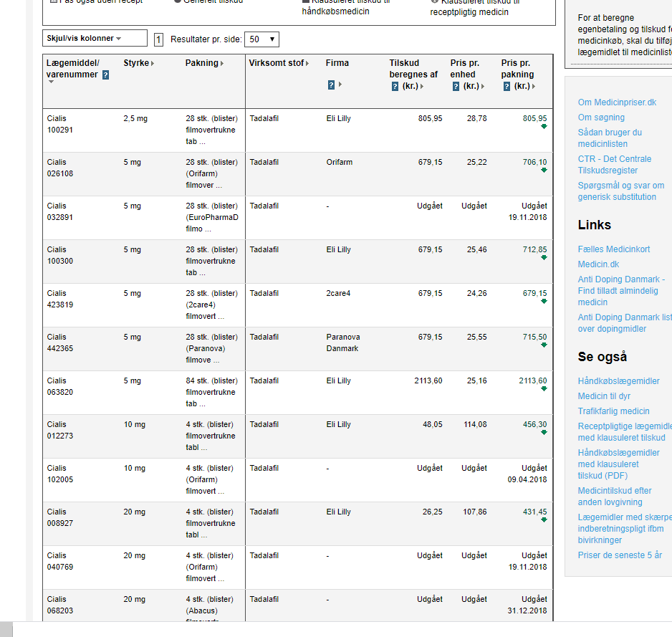Screen dimensions: 672x637
Task: Open the Priser de seneste 5 år link
Action: (x=620, y=555)
